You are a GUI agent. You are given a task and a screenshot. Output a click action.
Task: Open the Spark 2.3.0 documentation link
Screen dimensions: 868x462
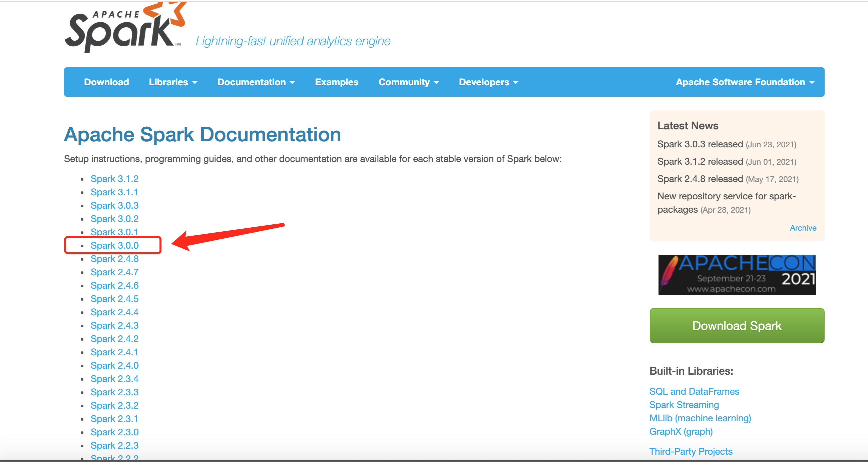(x=114, y=432)
